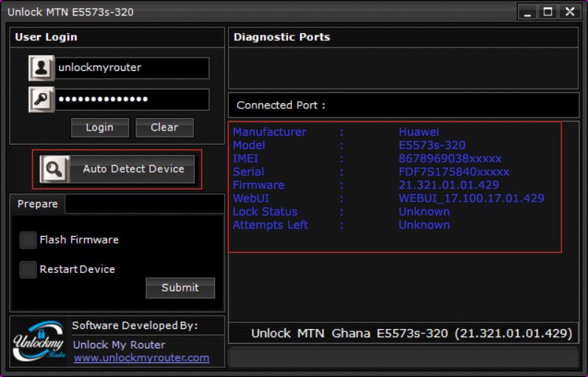Select the Huawei manufacturer value

(419, 132)
